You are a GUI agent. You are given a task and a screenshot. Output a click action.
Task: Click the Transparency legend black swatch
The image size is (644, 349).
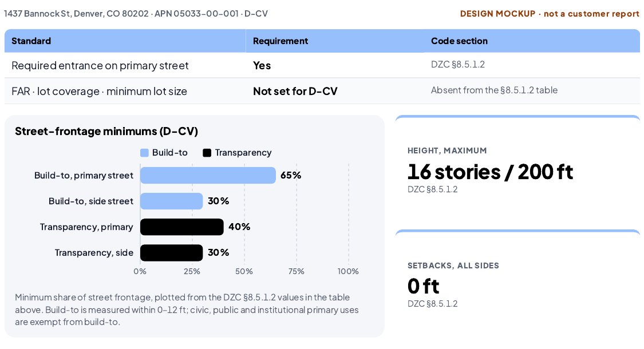(207, 153)
